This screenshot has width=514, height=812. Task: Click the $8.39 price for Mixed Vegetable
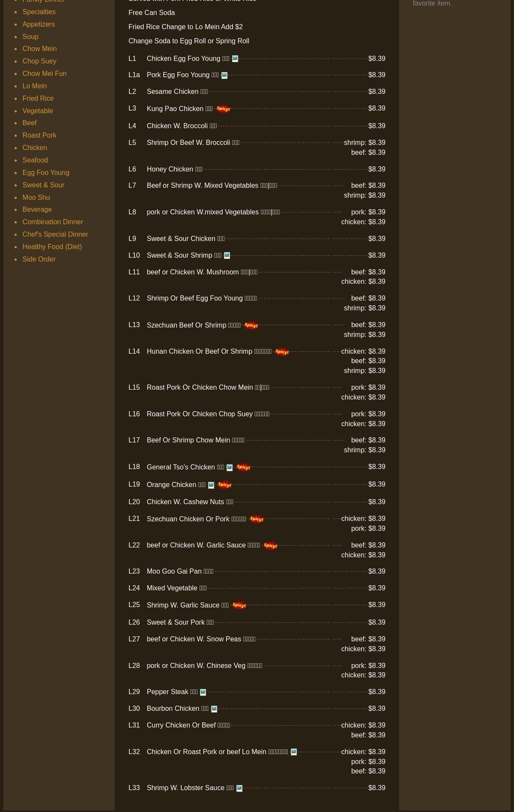(377, 588)
